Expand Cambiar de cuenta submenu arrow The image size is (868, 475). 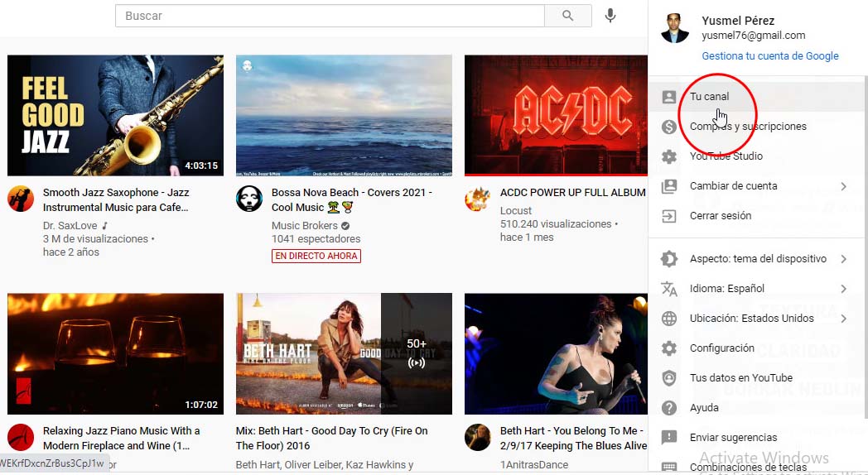(844, 186)
